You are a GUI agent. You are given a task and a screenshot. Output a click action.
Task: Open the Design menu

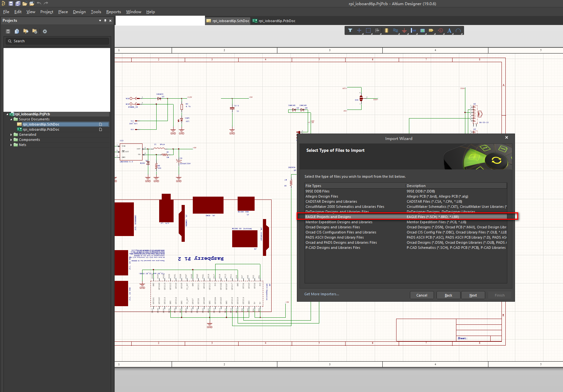(79, 12)
